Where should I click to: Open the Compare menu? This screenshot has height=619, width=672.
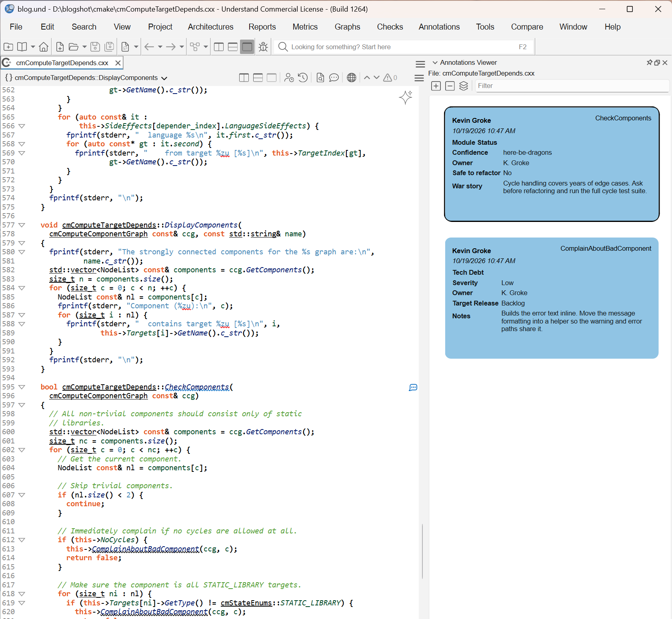pos(527,27)
